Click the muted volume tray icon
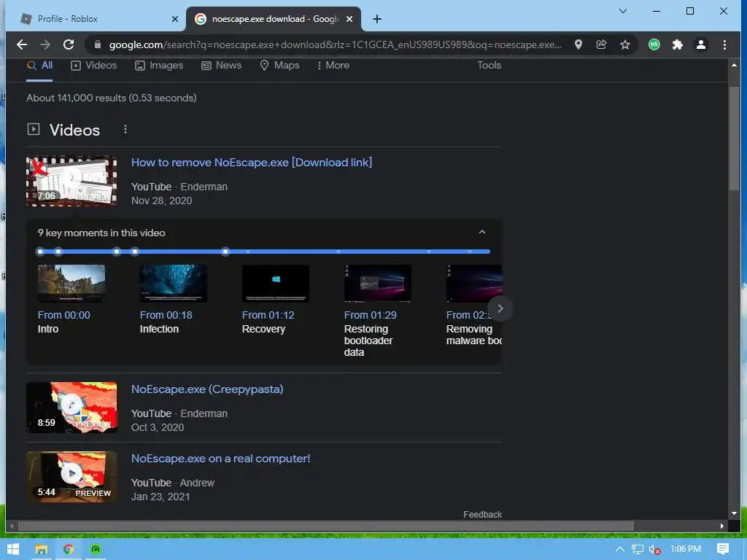The height and width of the screenshot is (560, 747). 654,550
